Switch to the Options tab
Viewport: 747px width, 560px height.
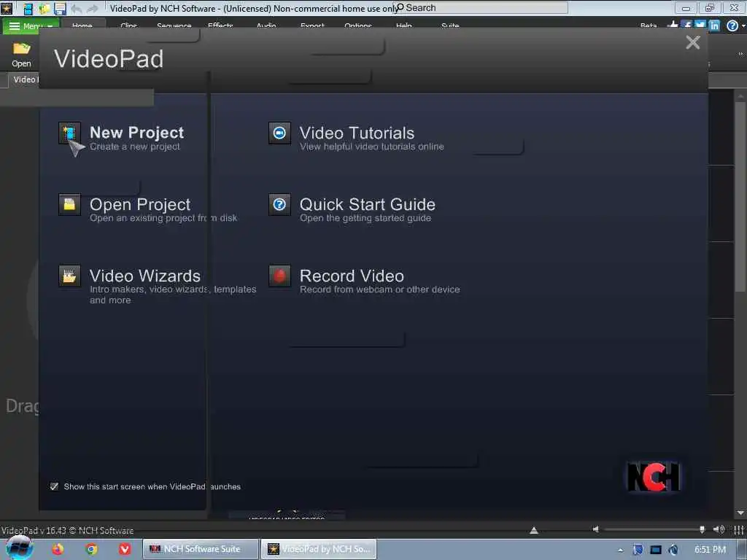[357, 26]
